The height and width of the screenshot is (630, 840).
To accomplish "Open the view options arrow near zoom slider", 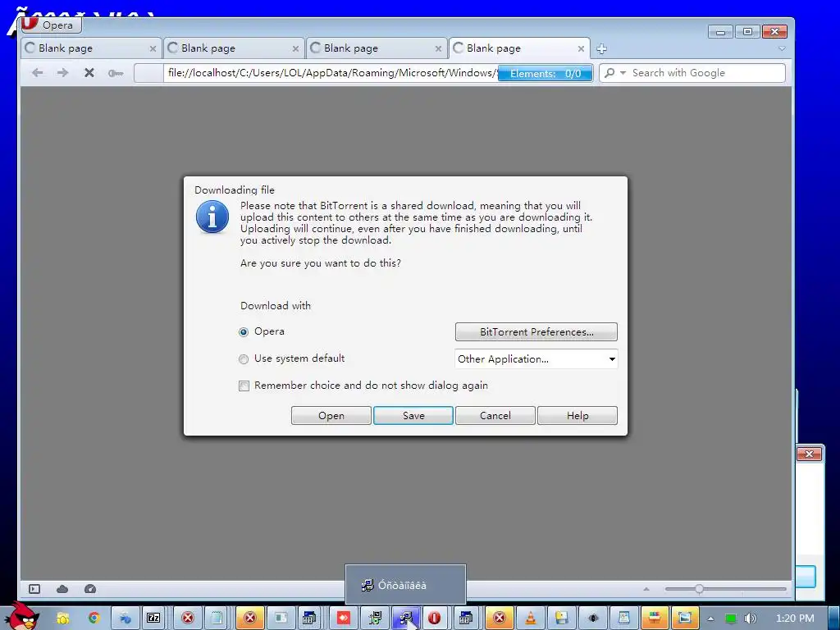I will [x=646, y=589].
